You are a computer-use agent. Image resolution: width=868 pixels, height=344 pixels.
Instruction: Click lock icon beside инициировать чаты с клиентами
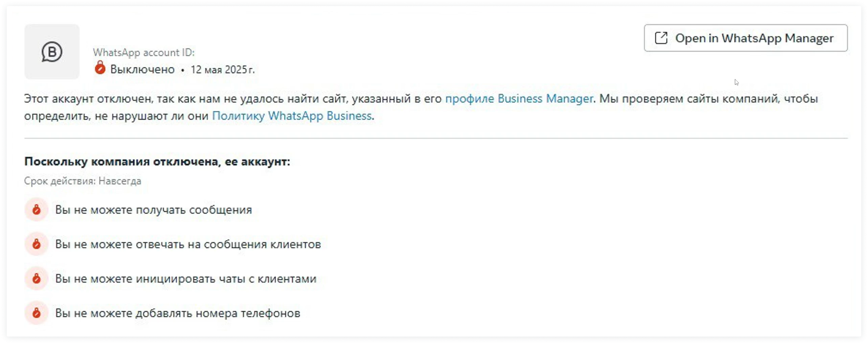37,279
